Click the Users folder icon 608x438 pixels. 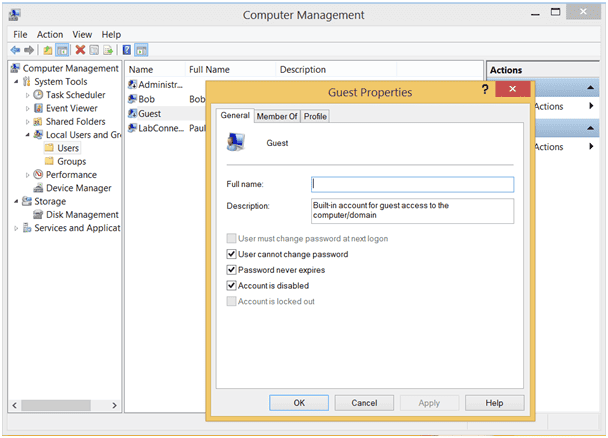pyautogui.click(x=49, y=148)
